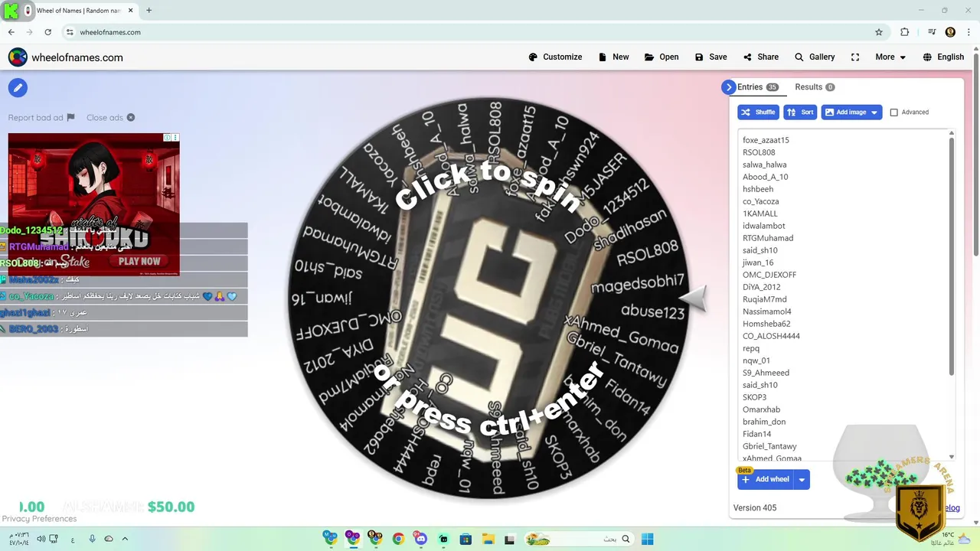The width and height of the screenshot is (980, 551).
Task: Switch to the Entries tab
Action: tap(757, 87)
